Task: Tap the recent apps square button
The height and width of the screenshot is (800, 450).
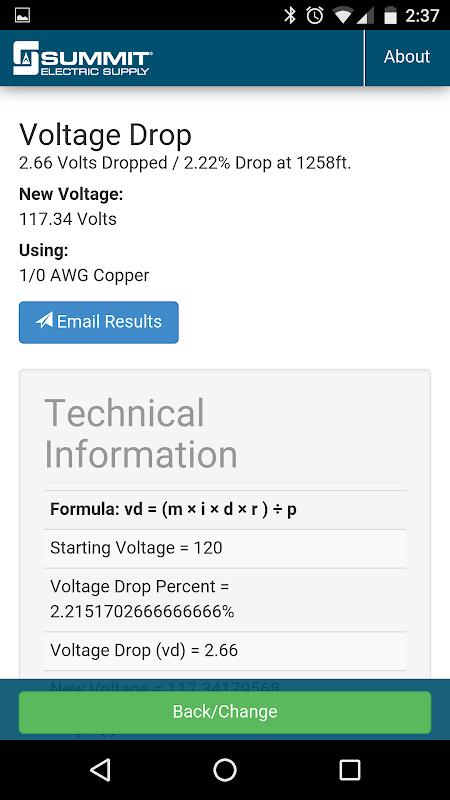Action: 350,769
